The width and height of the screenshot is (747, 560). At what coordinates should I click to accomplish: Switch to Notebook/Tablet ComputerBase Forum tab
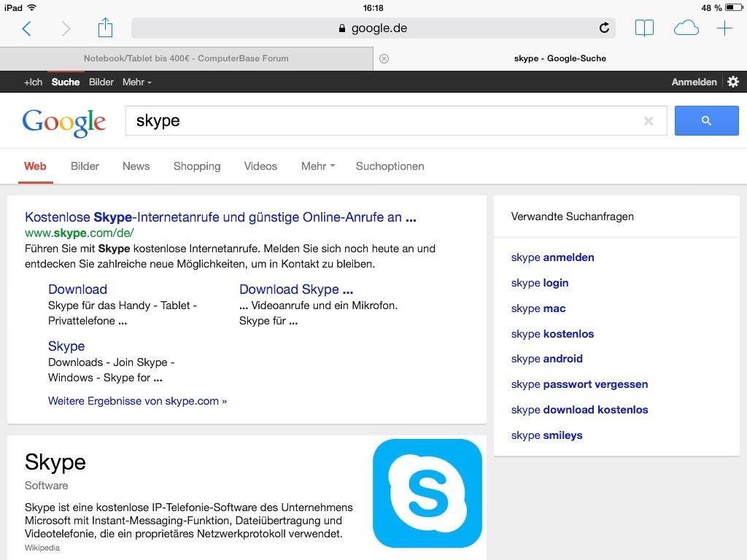coord(186,58)
